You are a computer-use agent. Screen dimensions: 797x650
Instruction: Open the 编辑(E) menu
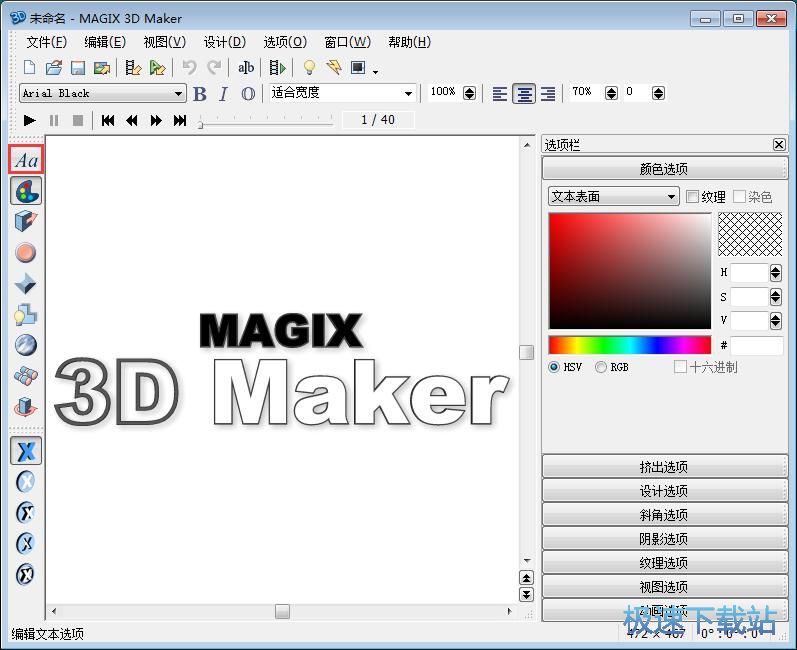[x=105, y=42]
